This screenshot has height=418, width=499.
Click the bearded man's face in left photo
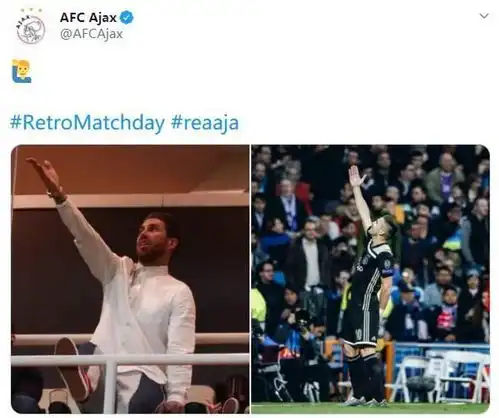pos(154,238)
